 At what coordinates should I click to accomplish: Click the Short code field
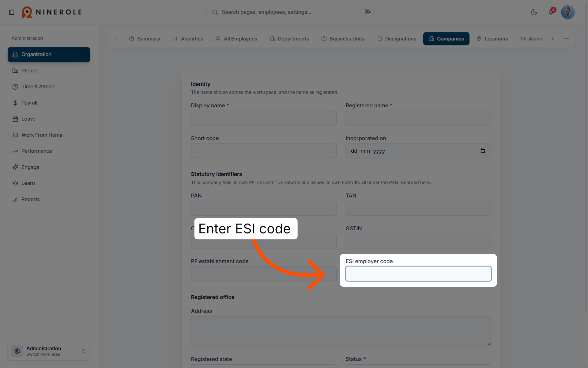tap(264, 151)
